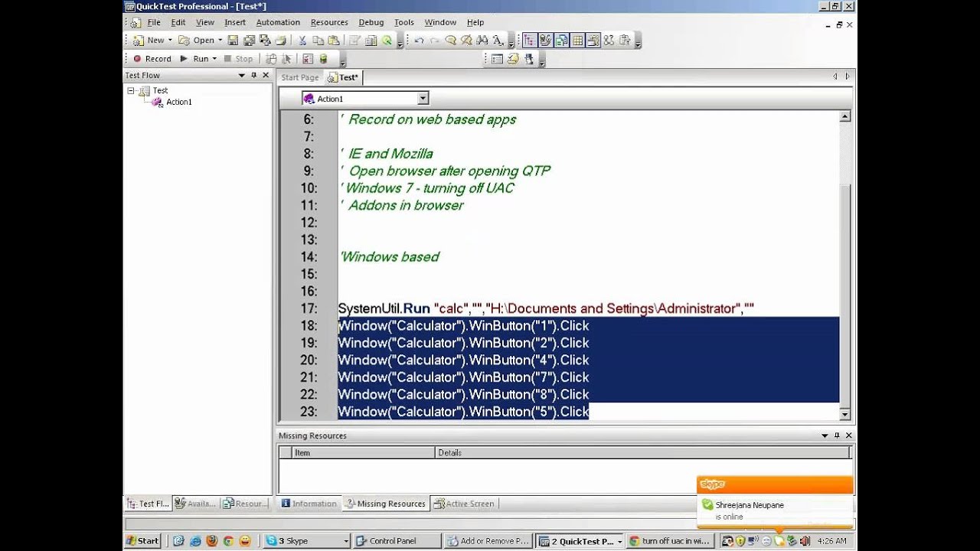Click the Print icon in toolbar
This screenshot has height=551, width=980.
[x=280, y=40]
